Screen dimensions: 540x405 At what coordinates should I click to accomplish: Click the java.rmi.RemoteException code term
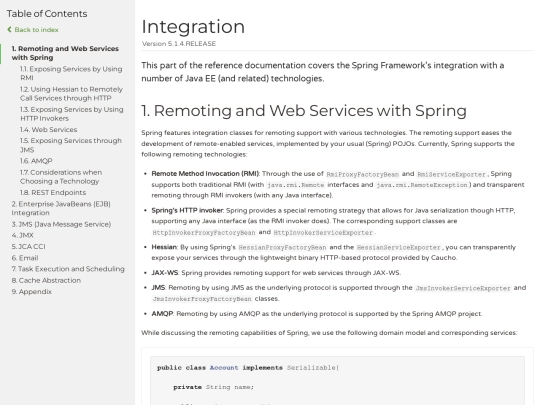pos(422,185)
